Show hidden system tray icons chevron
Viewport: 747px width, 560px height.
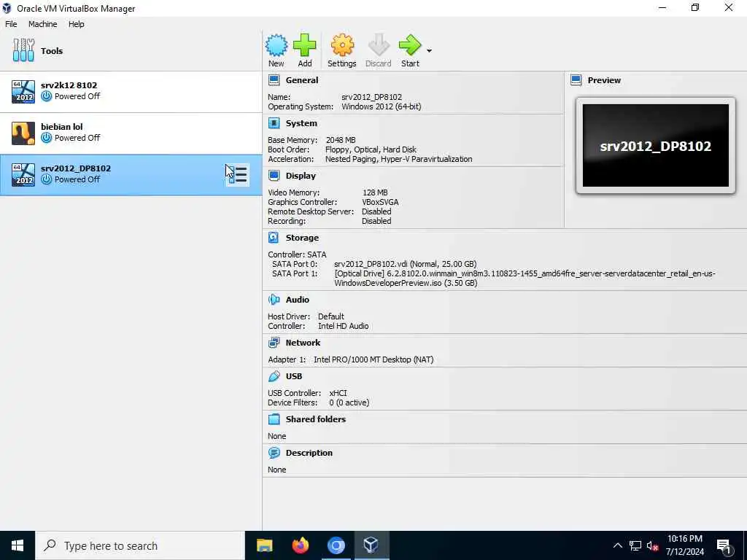(617, 545)
